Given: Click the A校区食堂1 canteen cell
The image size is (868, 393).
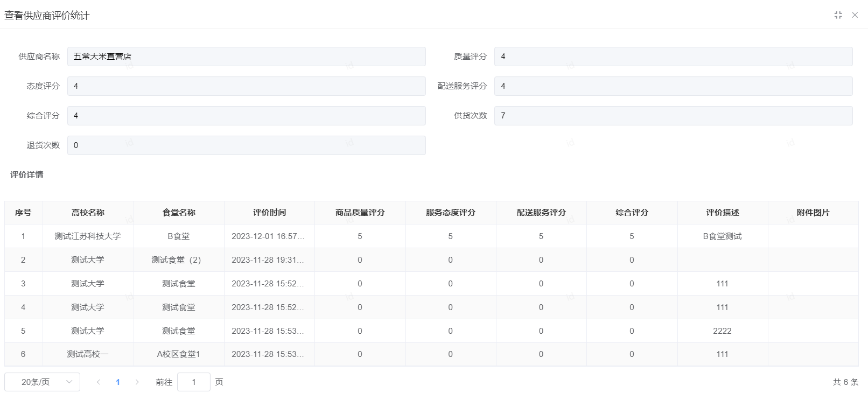Looking at the screenshot, I should pos(178,354).
